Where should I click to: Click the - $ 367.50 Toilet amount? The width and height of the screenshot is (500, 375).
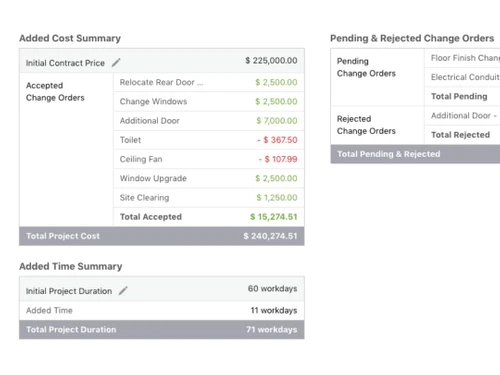pyautogui.click(x=277, y=140)
